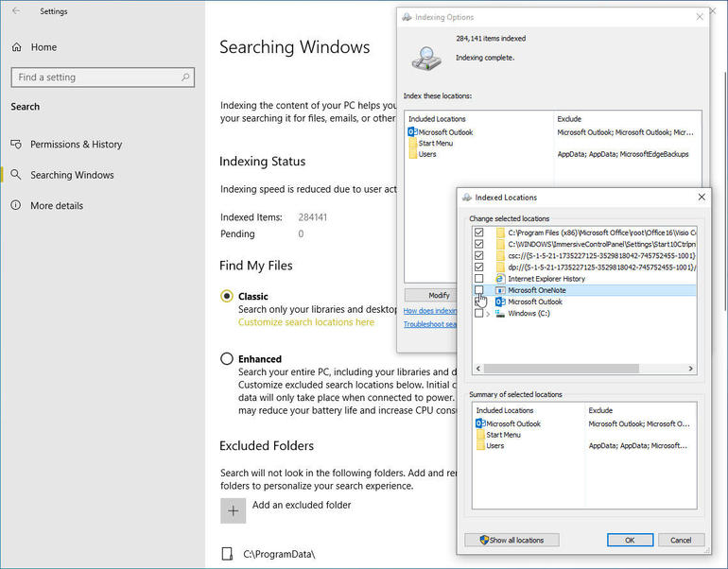
Task: Click the Program Files (x86) folder icon
Action: tap(500, 233)
